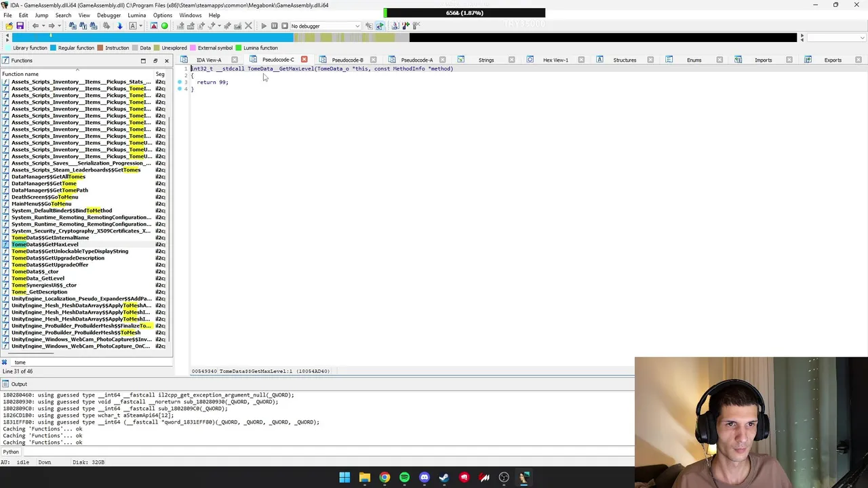Open the File menu
868x488 pixels.
click(x=7, y=15)
